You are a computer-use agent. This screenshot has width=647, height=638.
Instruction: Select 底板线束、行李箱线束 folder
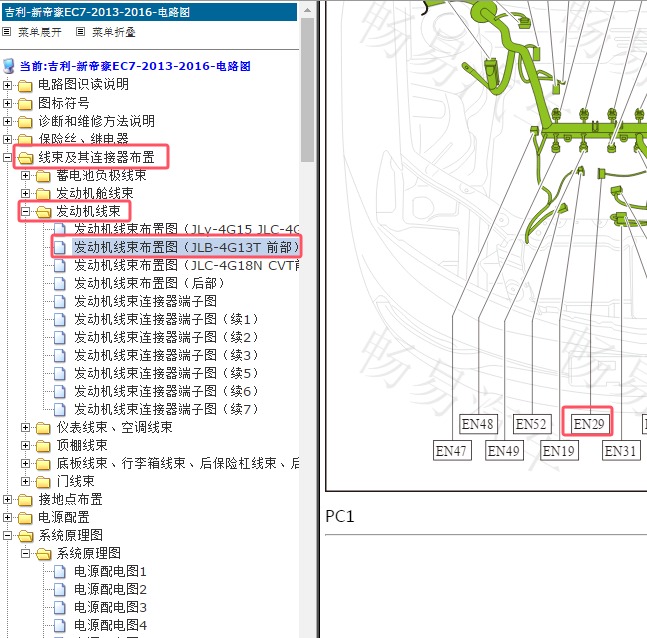coord(178,463)
